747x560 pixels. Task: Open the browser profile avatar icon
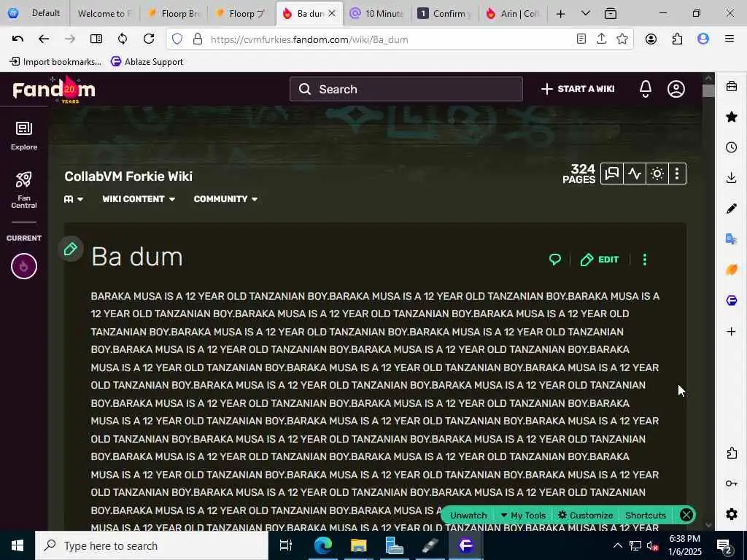tap(703, 39)
